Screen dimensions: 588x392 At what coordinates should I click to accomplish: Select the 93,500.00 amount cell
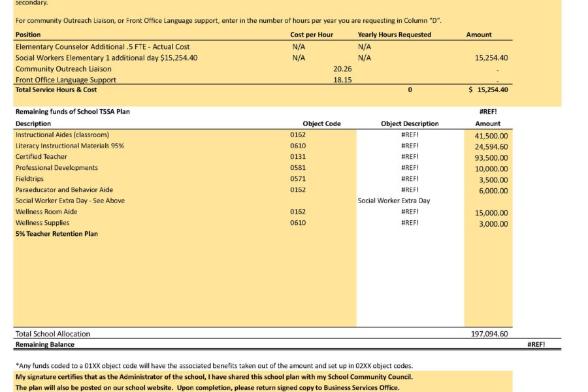[491, 158]
